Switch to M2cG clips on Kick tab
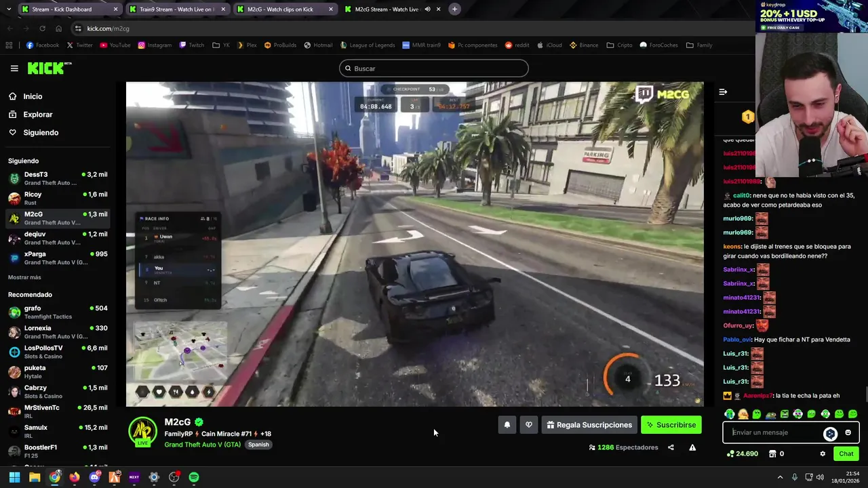The height and width of the screenshot is (488, 868). [283, 9]
